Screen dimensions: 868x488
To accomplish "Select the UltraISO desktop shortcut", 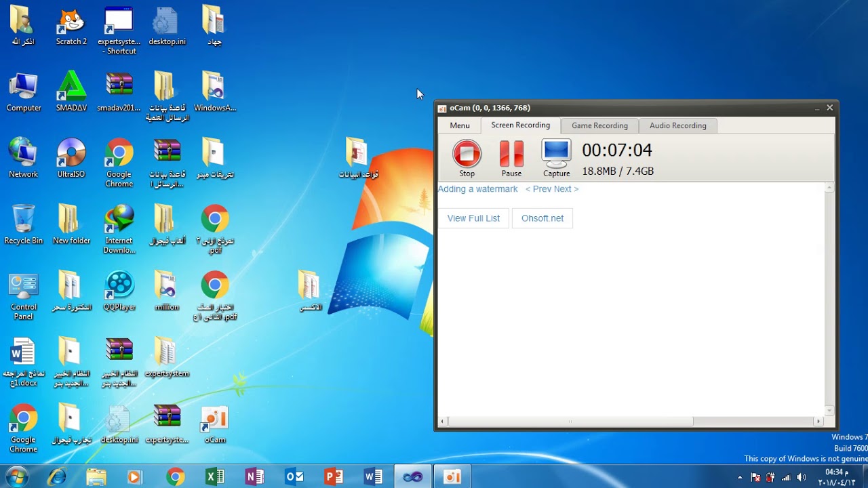I will click(x=71, y=159).
